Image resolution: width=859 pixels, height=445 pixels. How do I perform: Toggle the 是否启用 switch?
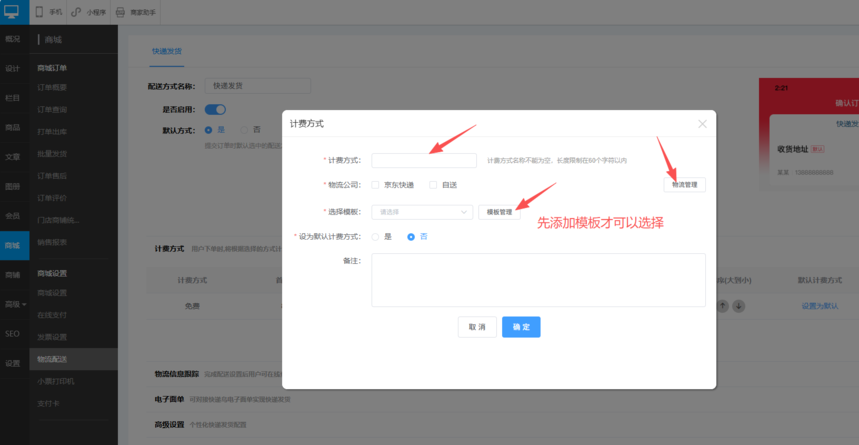click(214, 109)
